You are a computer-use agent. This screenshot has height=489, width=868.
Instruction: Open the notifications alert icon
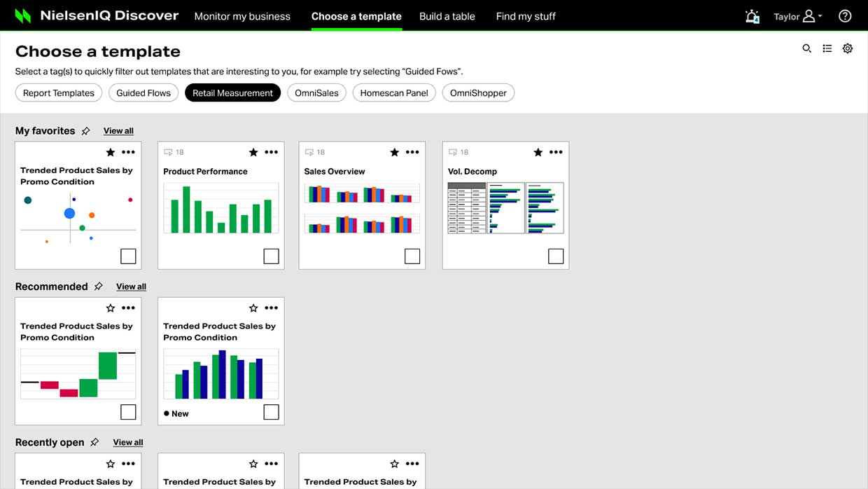(752, 16)
